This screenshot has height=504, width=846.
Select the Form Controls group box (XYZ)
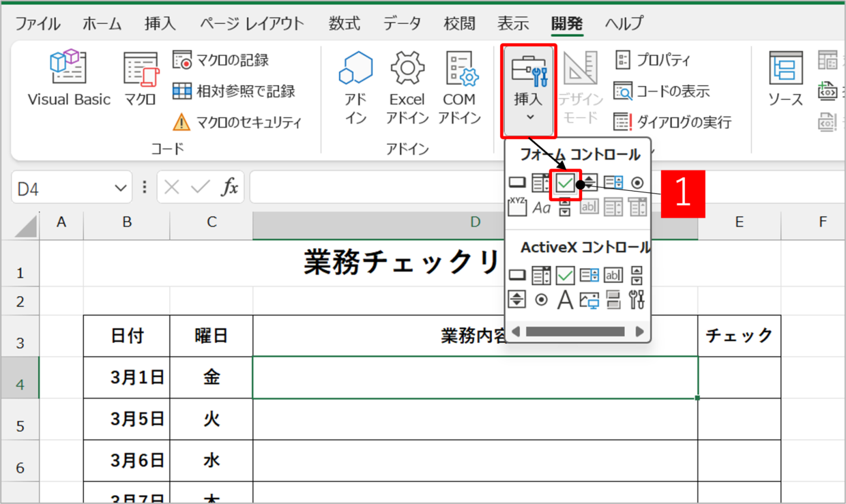(517, 207)
